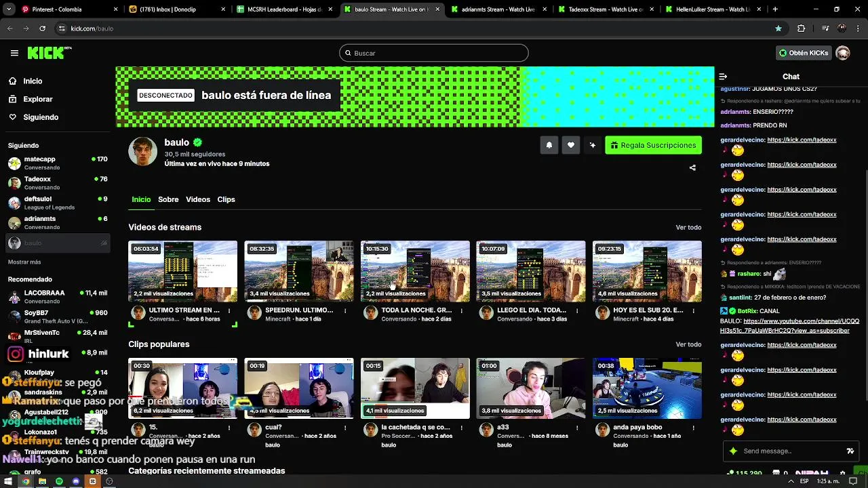Click the sparkle icon button
The image size is (868, 488).
click(x=593, y=145)
